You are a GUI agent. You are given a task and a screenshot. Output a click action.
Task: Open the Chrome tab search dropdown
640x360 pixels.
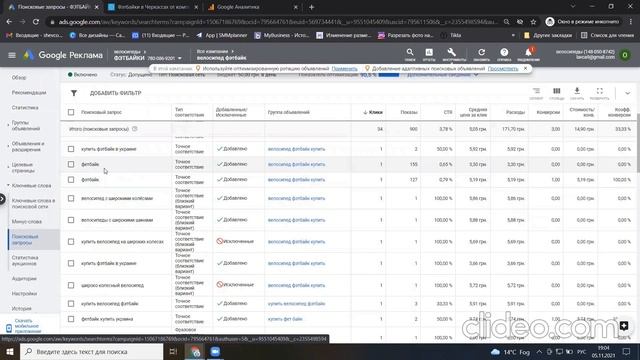(x=573, y=7)
